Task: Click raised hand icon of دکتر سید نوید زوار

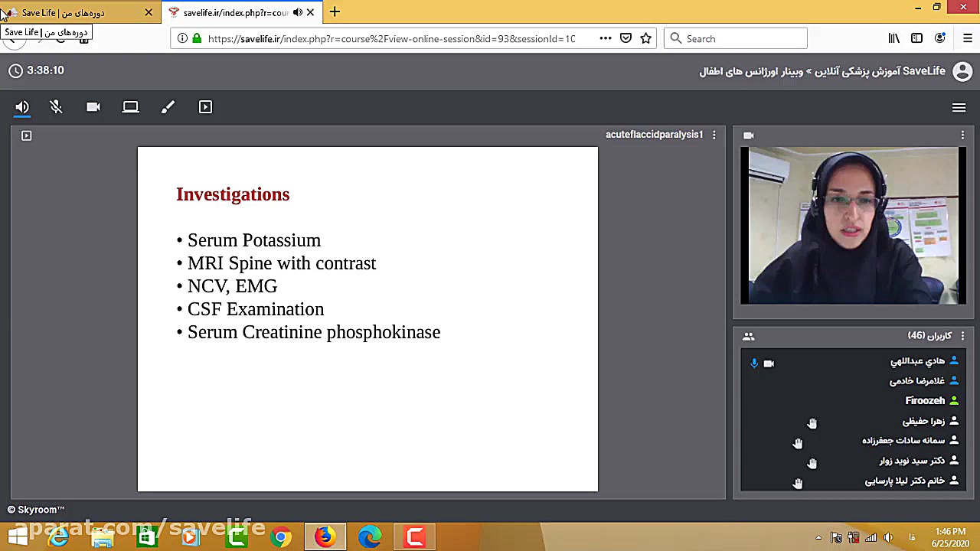Action: click(812, 463)
